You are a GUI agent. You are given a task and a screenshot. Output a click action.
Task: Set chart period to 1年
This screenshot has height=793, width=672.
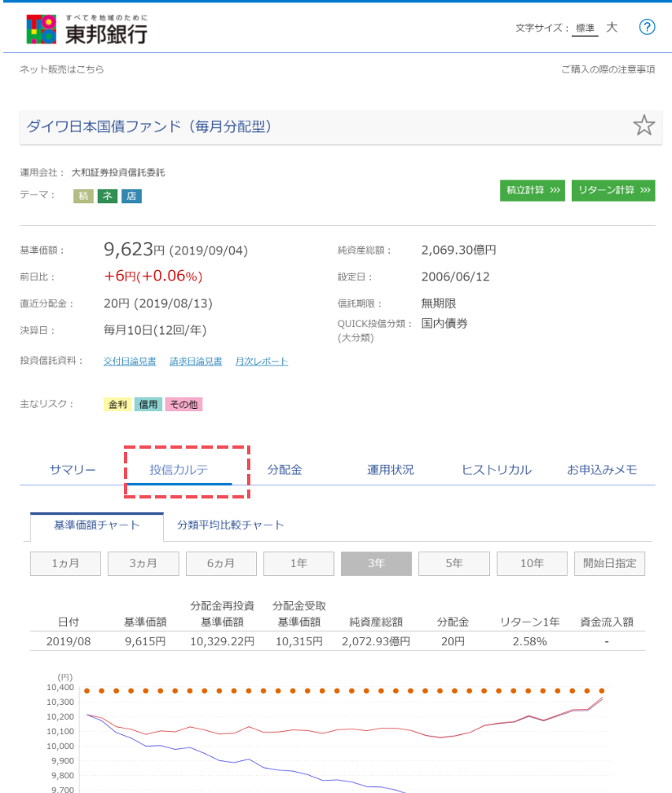(x=298, y=564)
